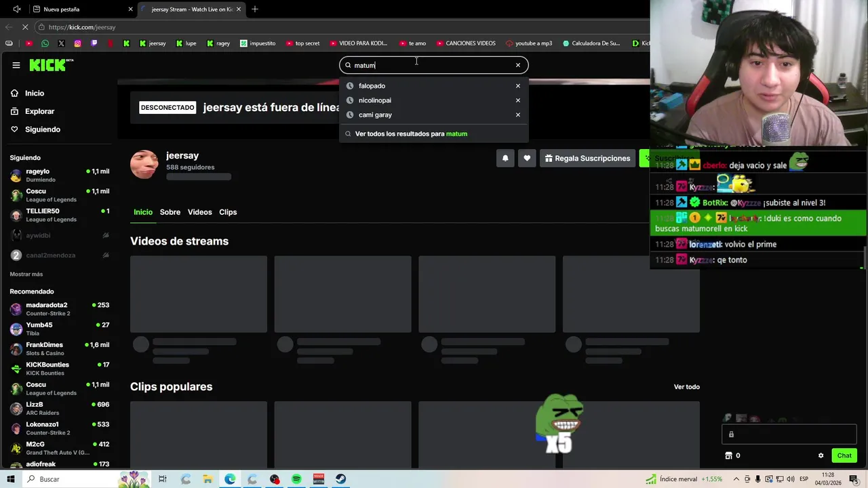Click the Chat send button

[844, 455]
